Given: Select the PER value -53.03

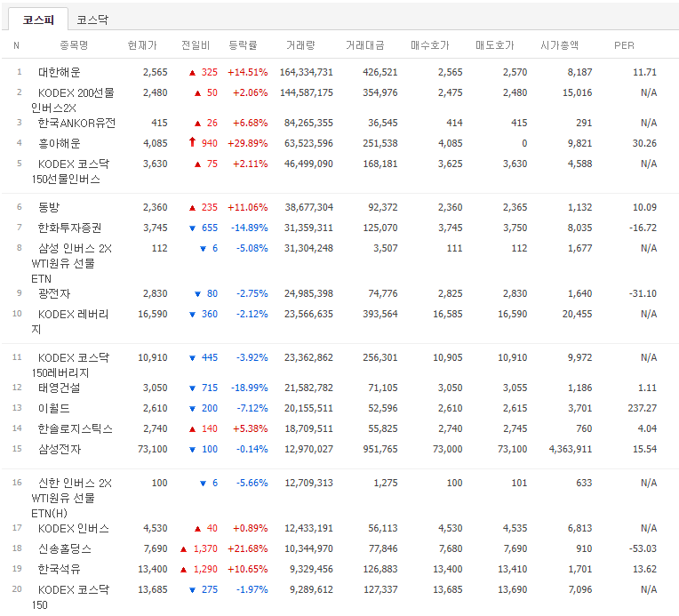Looking at the screenshot, I should (x=643, y=548).
